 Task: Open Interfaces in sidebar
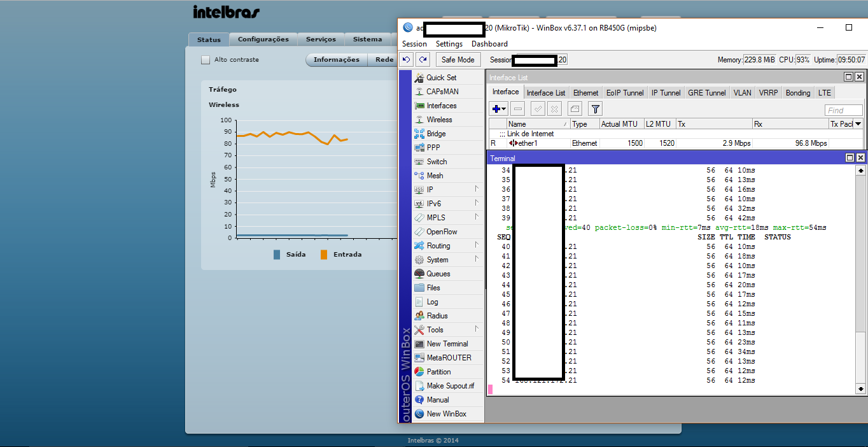point(441,106)
